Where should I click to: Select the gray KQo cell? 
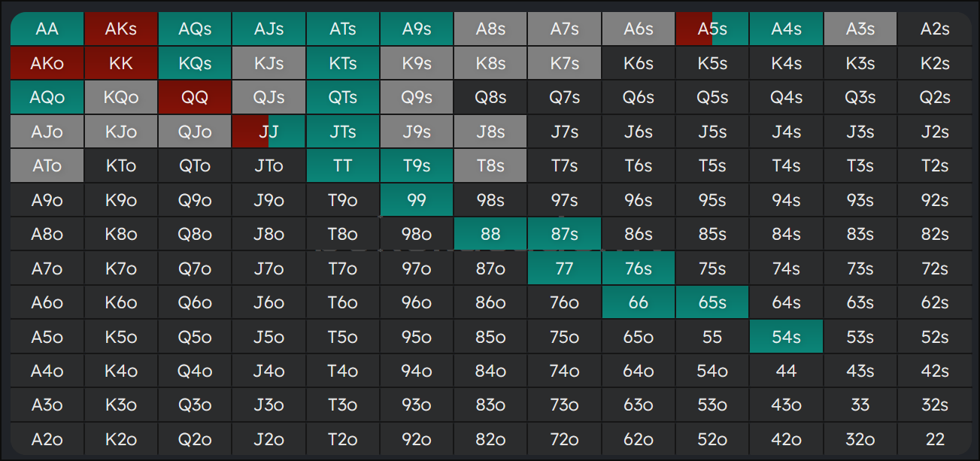click(120, 98)
